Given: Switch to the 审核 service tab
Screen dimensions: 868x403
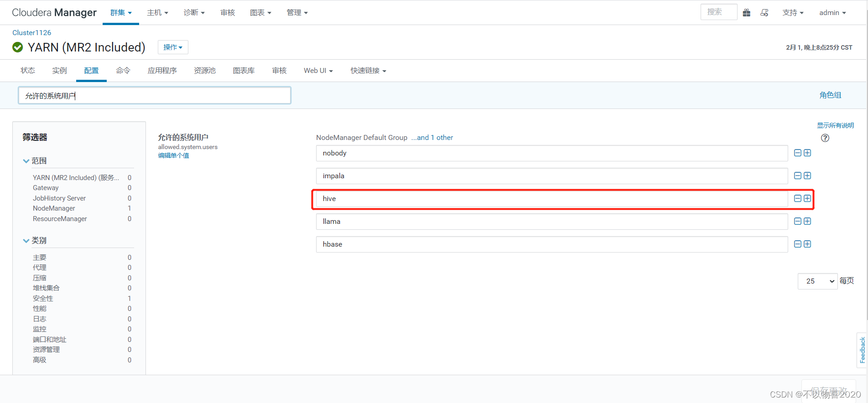Looking at the screenshot, I should [x=280, y=71].
